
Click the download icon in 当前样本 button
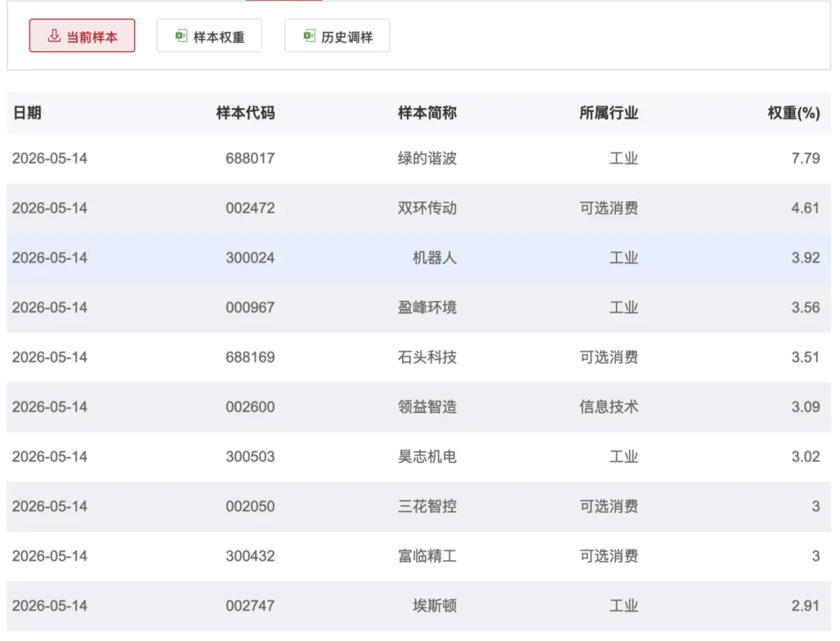coord(54,36)
